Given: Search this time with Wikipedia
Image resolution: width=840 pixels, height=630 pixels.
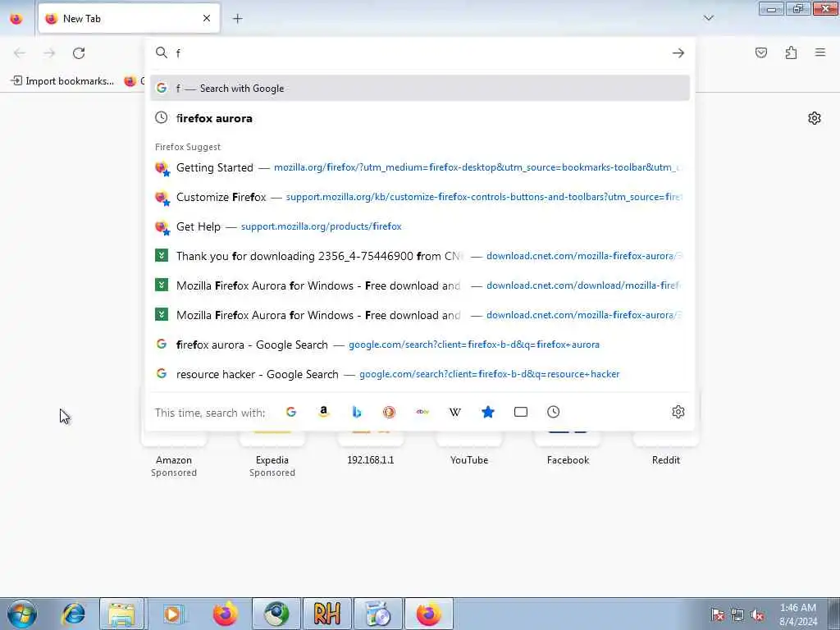Looking at the screenshot, I should [x=454, y=412].
